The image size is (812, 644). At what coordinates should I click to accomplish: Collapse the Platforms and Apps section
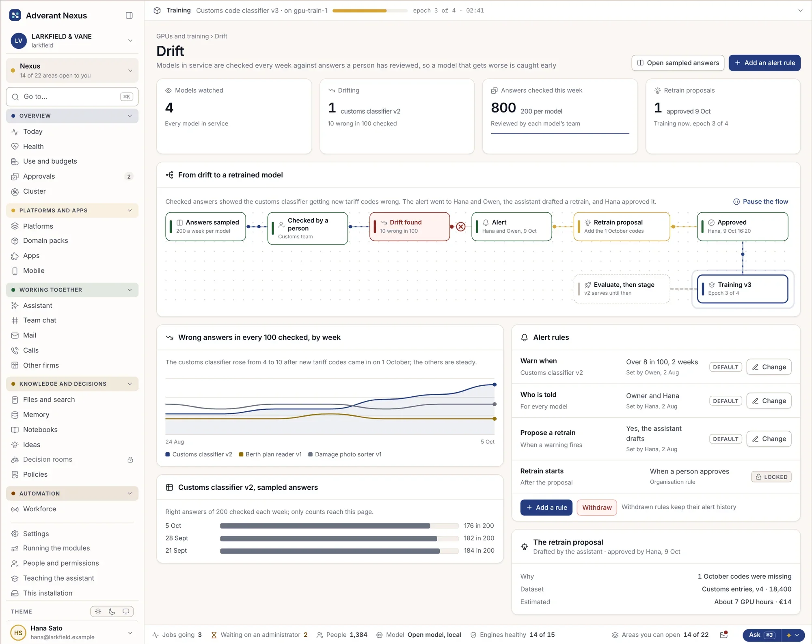(72, 210)
